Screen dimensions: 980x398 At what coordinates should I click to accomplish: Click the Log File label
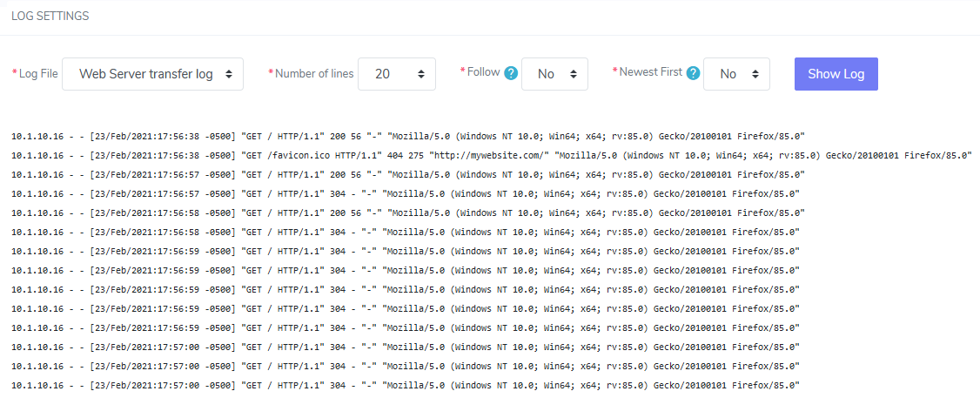click(x=38, y=74)
